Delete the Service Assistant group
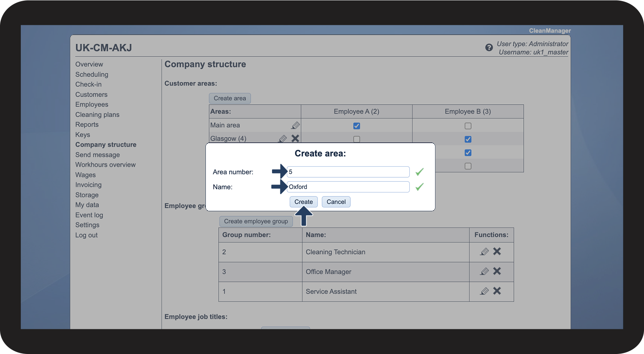 click(x=497, y=291)
